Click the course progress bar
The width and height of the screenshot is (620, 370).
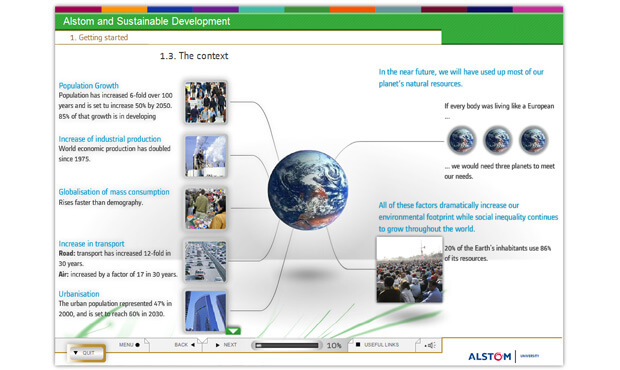[287, 345]
